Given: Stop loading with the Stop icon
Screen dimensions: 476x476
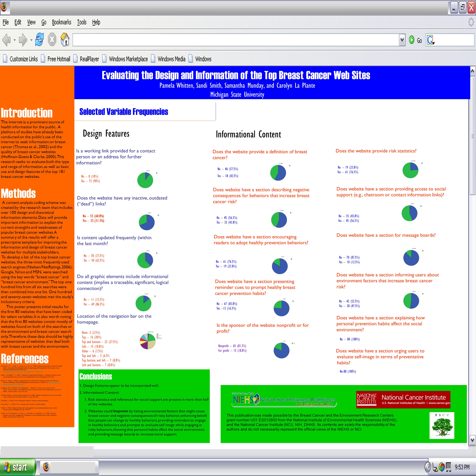Looking at the screenshot, I should pos(52,39).
